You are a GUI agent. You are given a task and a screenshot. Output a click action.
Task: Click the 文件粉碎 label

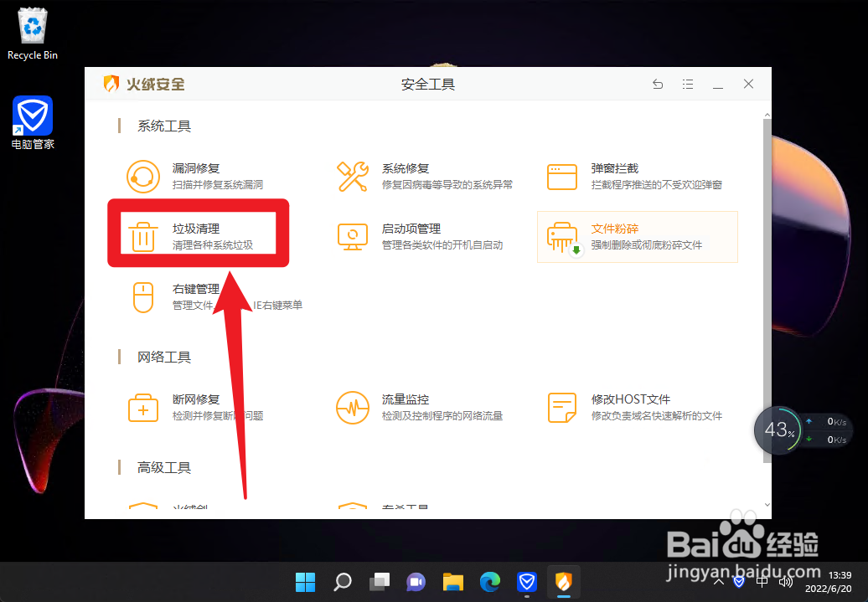tap(614, 229)
